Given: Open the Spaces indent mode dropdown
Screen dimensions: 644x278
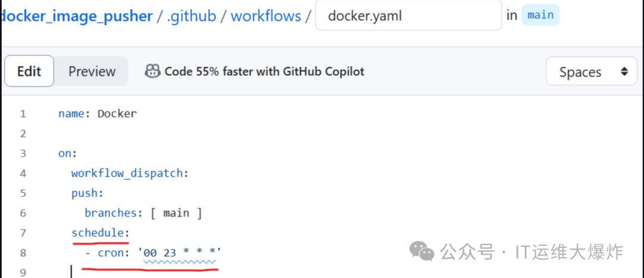Looking at the screenshot, I should tap(592, 72).
